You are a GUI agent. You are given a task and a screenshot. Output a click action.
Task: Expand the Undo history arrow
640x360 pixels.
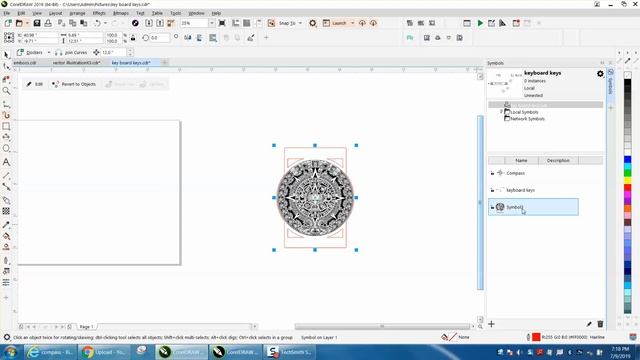point(105,23)
